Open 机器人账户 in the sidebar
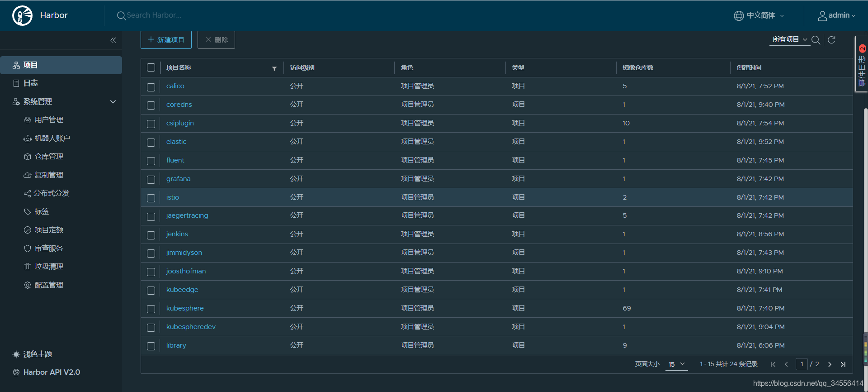 pos(52,139)
